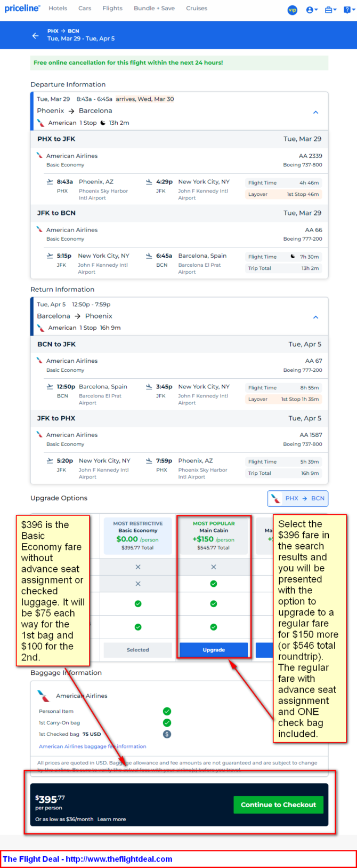Click the landing icon beside 3:45p
Screen dimensions: 357x868
pyautogui.click(x=149, y=387)
